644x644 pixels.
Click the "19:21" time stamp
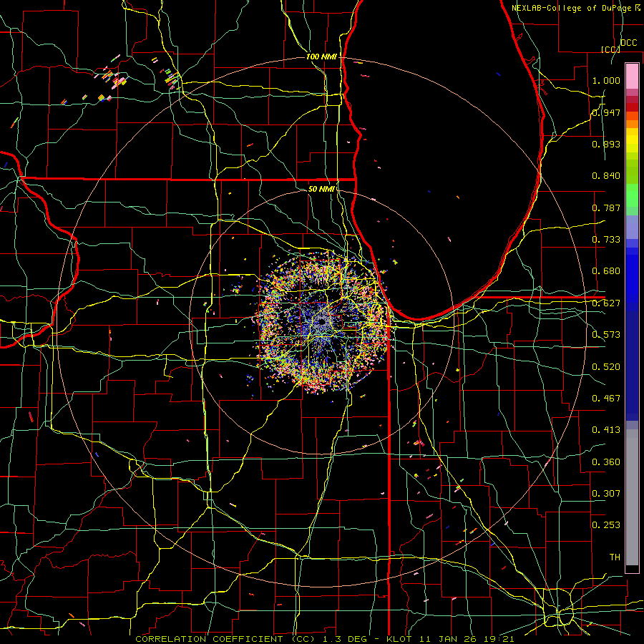tap(498, 639)
